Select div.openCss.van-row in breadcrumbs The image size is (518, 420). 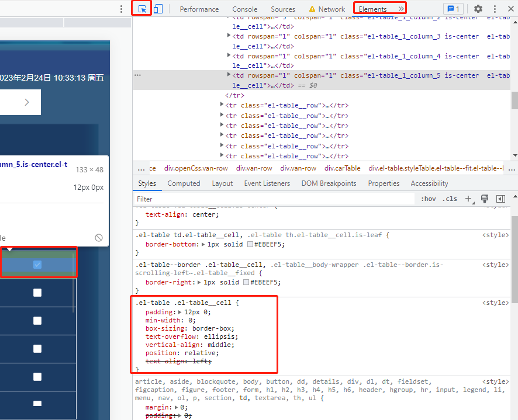(x=196, y=168)
